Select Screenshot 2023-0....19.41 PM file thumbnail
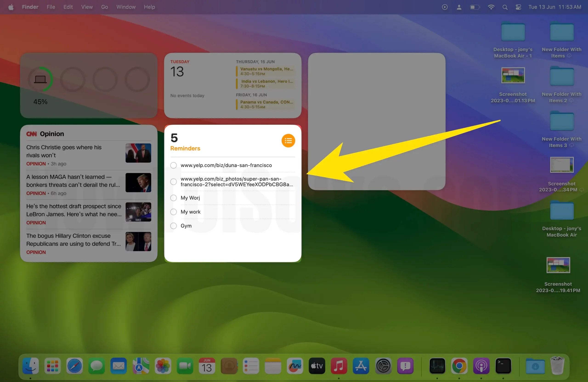Image resolution: width=588 pixels, height=382 pixels. (x=558, y=265)
